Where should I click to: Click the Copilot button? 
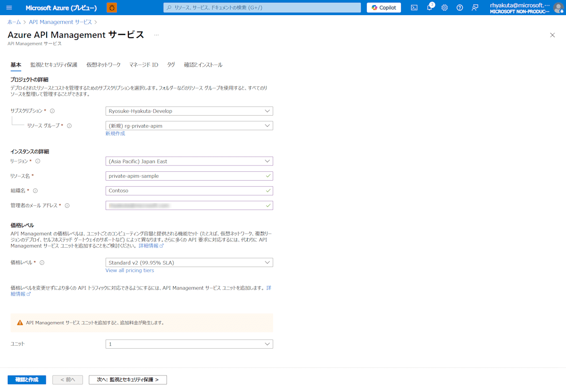pyautogui.click(x=384, y=8)
